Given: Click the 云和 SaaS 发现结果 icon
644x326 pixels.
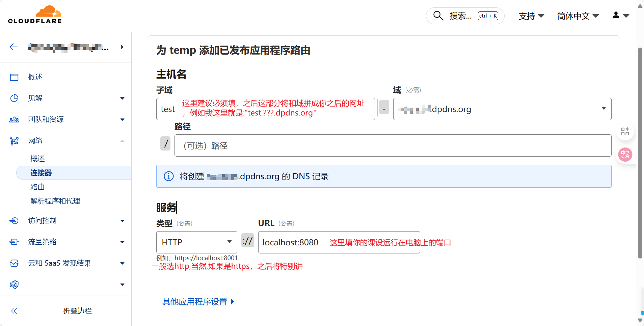Looking at the screenshot, I should tap(14, 263).
